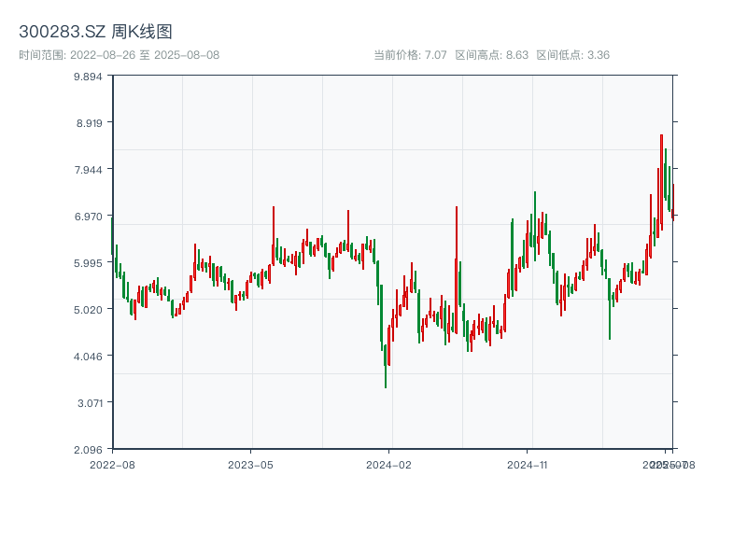Viewport: 747px width, 560px height.
Task: Click the 区间高点 8.63 label
Action: tap(491, 55)
